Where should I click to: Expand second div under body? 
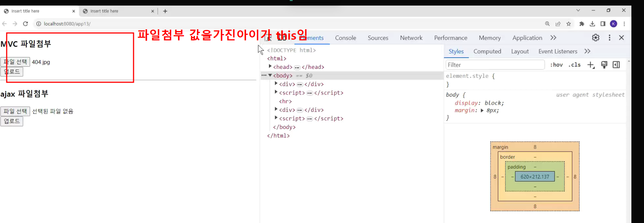[276, 109]
